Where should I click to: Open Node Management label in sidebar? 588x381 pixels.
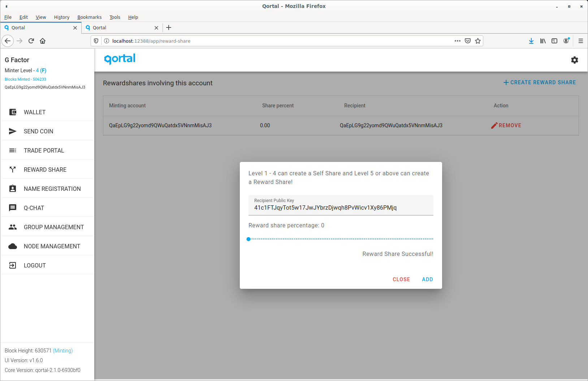52,246
